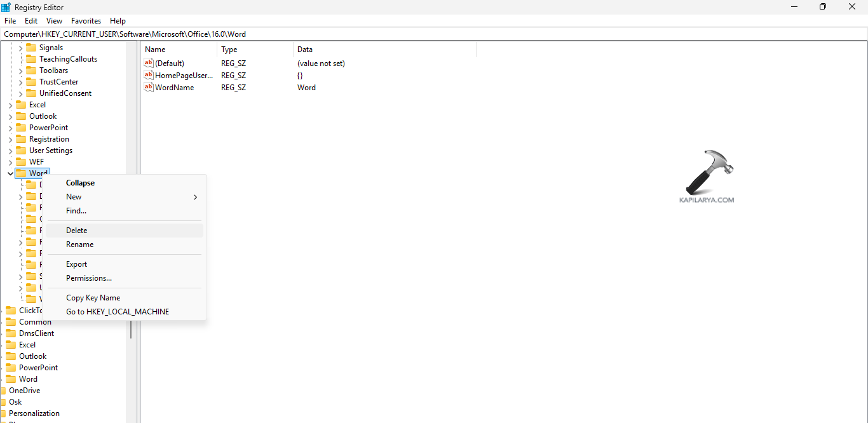Click the Data column header
Screen dimensions: 868x423
(305, 50)
